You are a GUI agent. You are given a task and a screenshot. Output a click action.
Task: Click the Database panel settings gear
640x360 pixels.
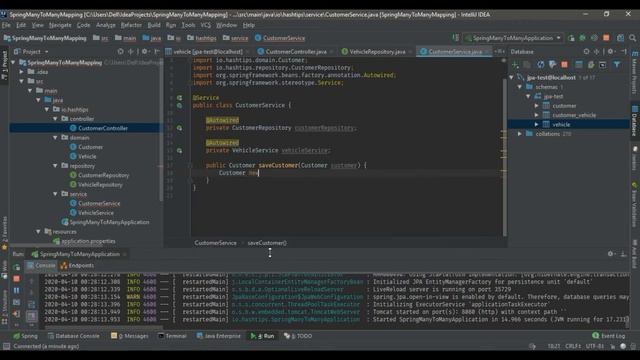pyautogui.click(x=611, y=51)
